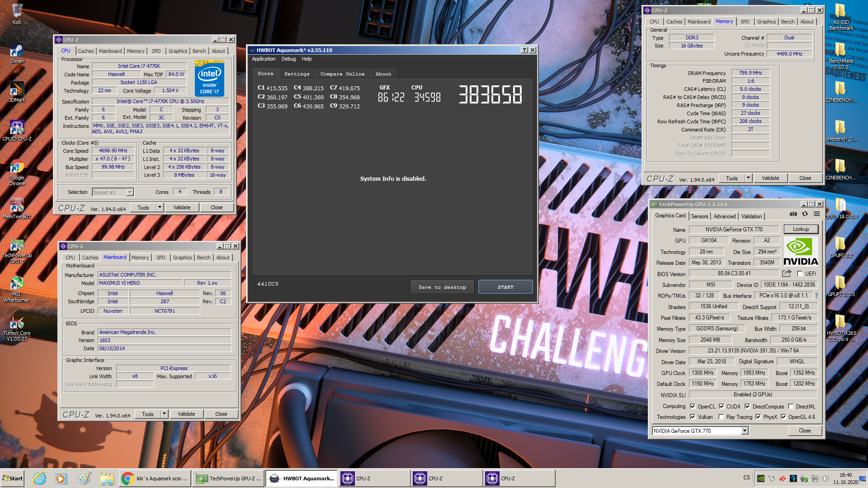Open Compare Online tab in Aquamark
The height and width of the screenshot is (488, 868).
click(x=342, y=74)
